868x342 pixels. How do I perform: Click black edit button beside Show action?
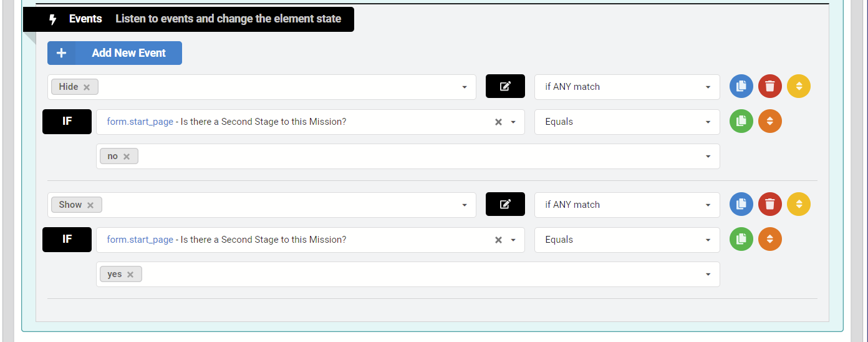point(505,204)
